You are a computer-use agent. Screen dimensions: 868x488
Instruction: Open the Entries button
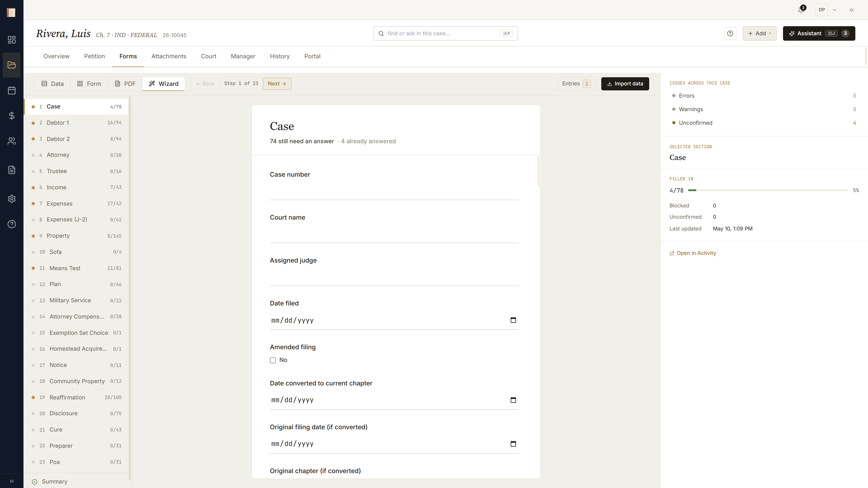[576, 84]
